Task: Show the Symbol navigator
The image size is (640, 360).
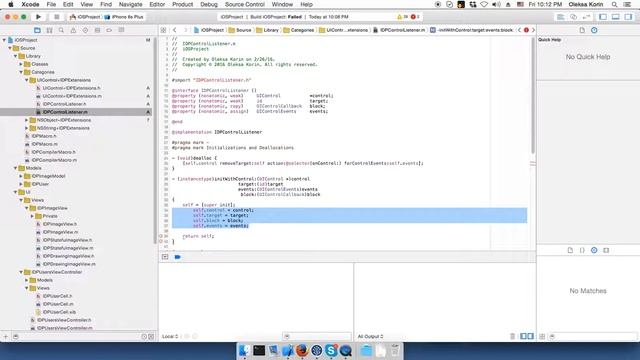Action: pyautogui.click(x=49, y=30)
